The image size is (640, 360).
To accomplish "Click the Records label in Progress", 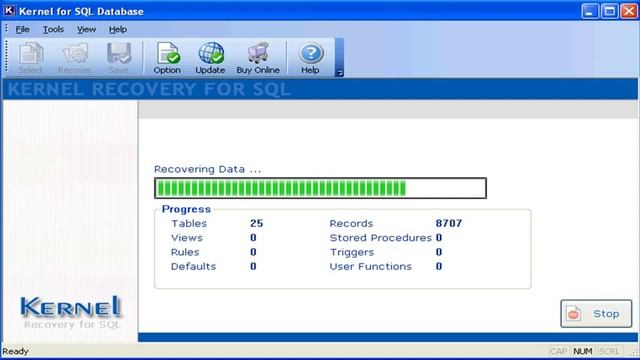I will pos(351,223).
